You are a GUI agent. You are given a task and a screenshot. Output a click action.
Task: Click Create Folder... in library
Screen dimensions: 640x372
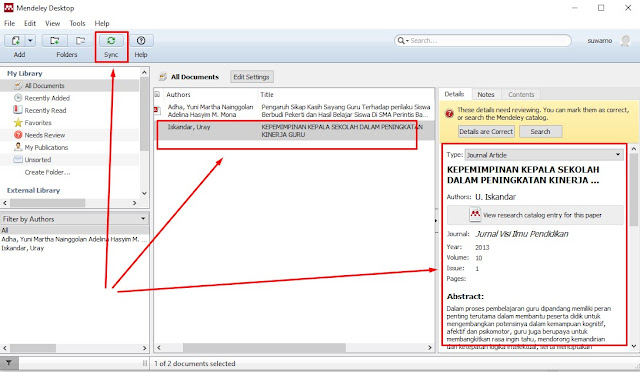pyautogui.click(x=47, y=172)
